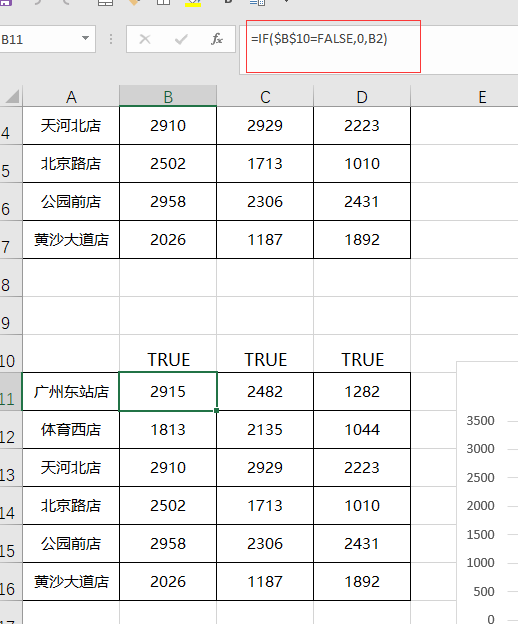Select 北京路店 in row 14
The image size is (518, 624).
click(71, 506)
